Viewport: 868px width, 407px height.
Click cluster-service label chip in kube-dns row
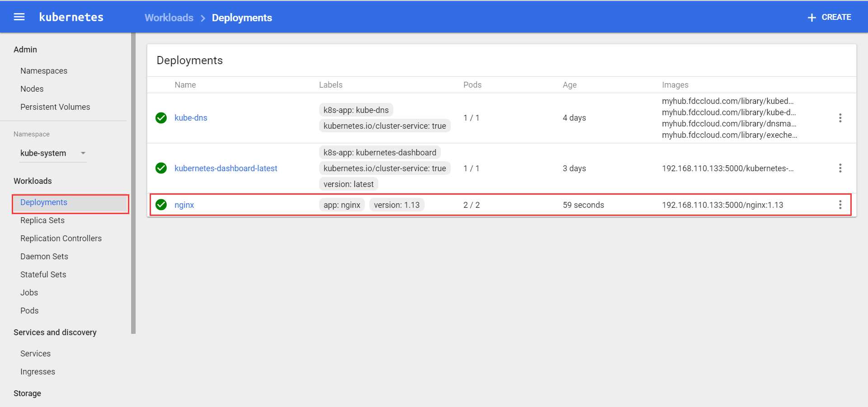tap(385, 126)
